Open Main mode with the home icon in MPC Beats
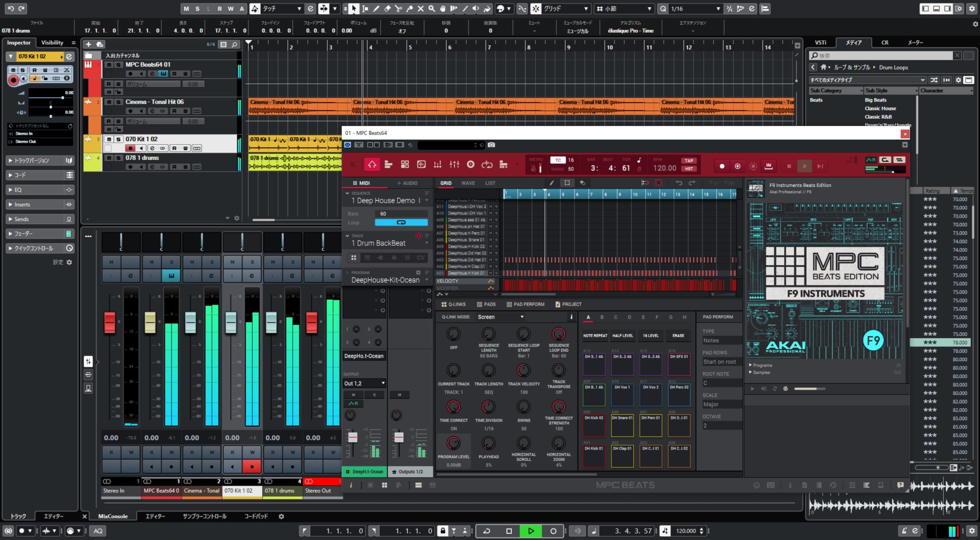This screenshot has height=540, width=980. coord(372,164)
